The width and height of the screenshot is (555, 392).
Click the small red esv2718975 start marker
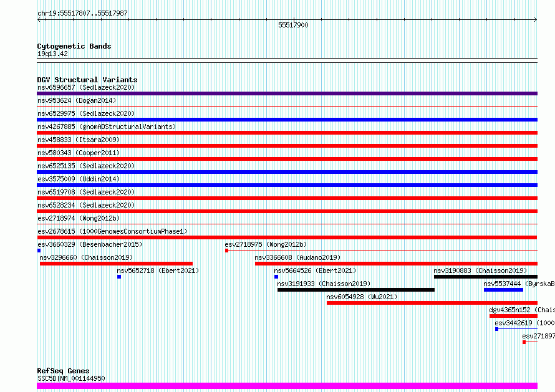click(226, 251)
